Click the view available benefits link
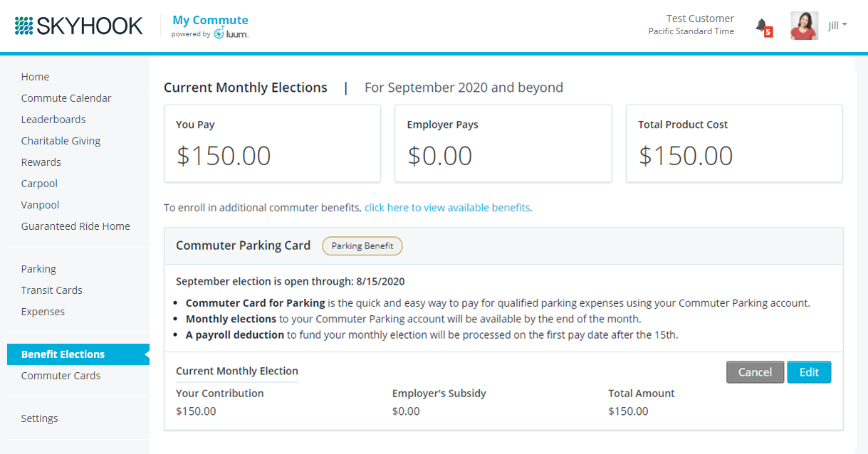 pos(447,208)
